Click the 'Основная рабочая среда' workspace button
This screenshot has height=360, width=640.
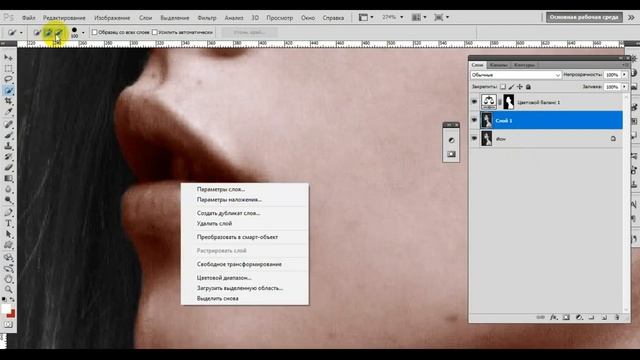(584, 18)
